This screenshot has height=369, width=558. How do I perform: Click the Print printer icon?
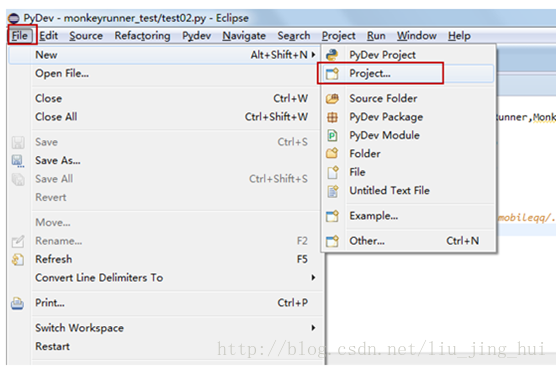pyautogui.click(x=17, y=304)
